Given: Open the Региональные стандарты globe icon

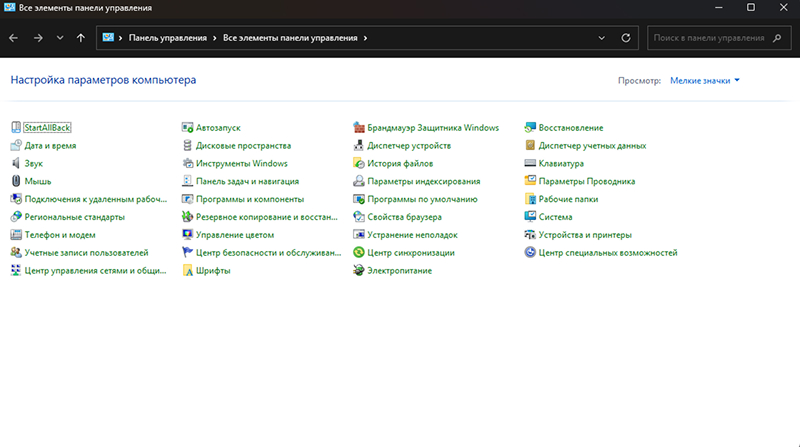Looking at the screenshot, I should coord(16,217).
